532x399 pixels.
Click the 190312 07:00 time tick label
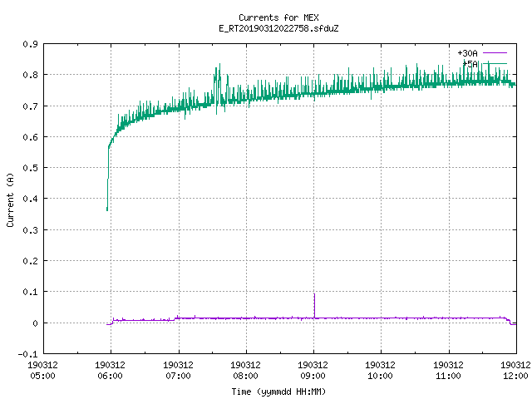pos(178,371)
